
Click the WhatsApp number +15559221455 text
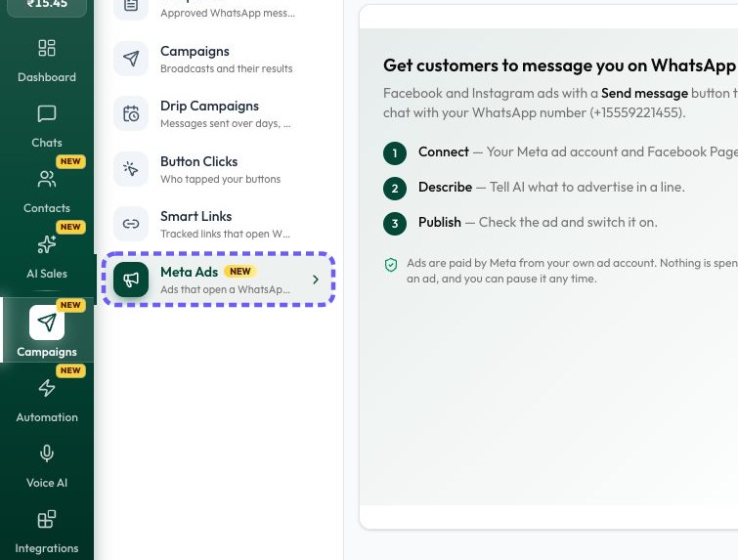tap(636, 113)
